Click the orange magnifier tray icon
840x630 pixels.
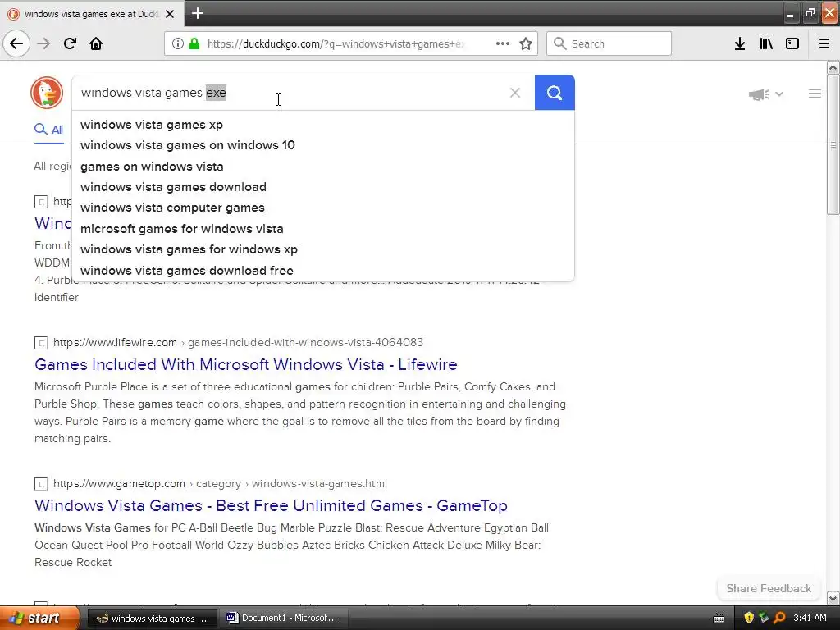[779, 618]
